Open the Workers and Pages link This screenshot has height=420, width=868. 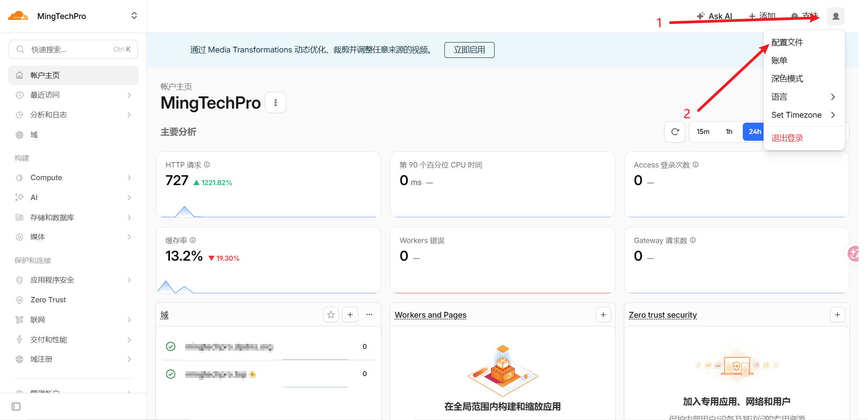pyautogui.click(x=430, y=315)
